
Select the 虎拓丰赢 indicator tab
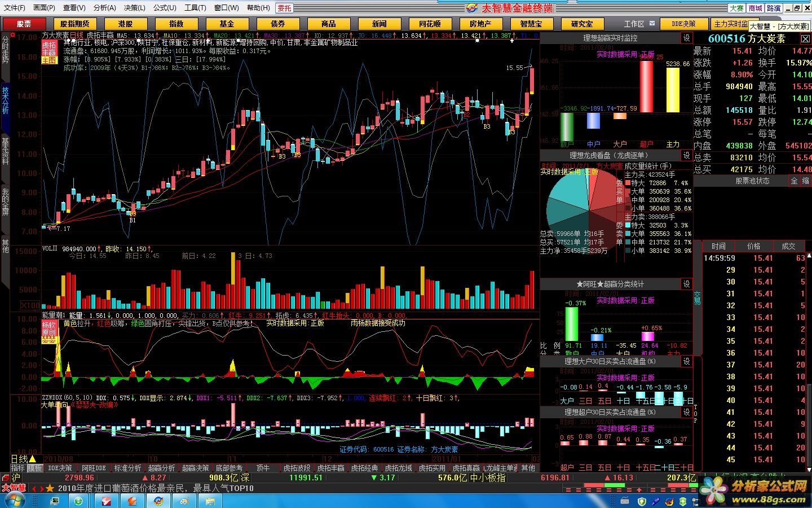coord(330,468)
